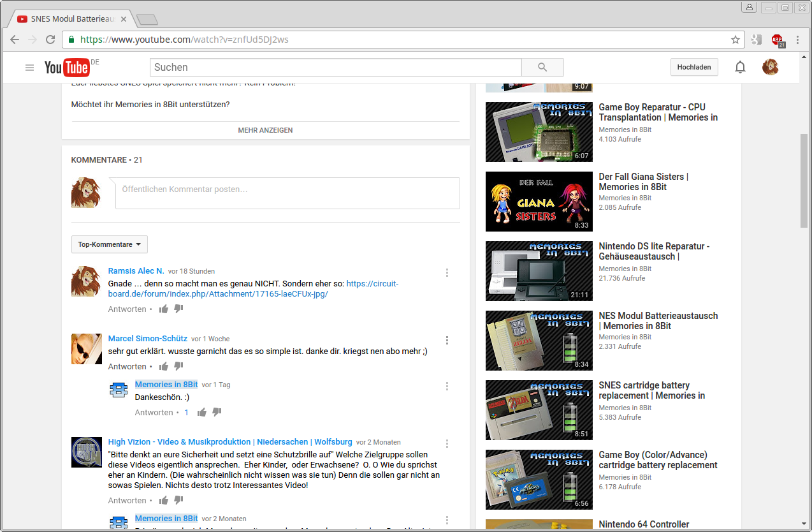The image size is (812, 532).
Task: Open options menu for High Vizion comment
Action: 447,443
